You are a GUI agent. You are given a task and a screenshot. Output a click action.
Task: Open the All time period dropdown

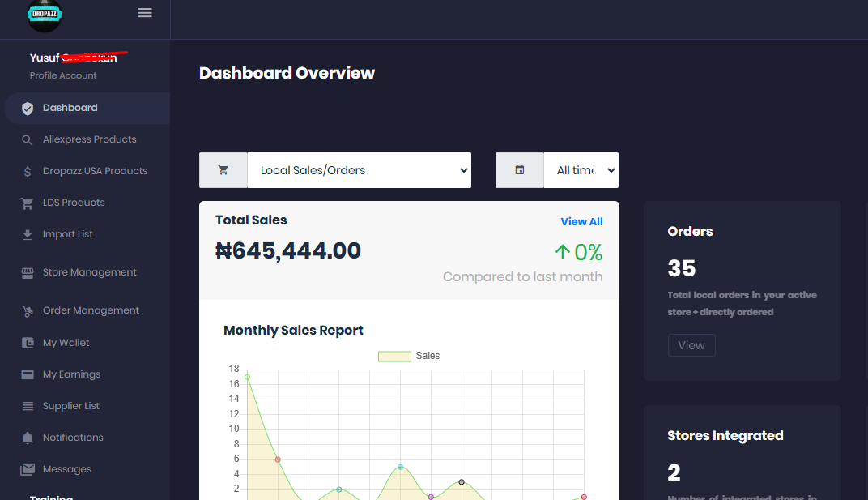tap(581, 170)
